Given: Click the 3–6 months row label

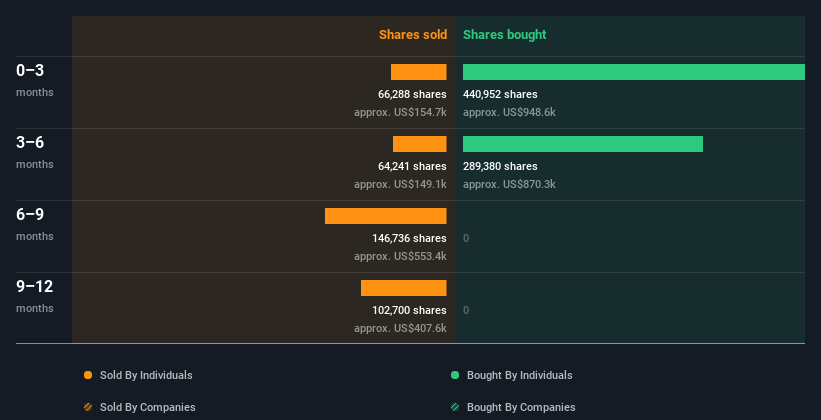Looking at the screenshot, I should click(35, 152).
